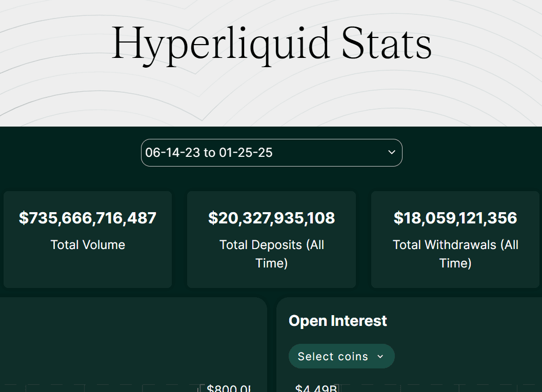Click the Total Withdrawals (All Time) label
This screenshot has width=542, height=392.
tap(455, 254)
